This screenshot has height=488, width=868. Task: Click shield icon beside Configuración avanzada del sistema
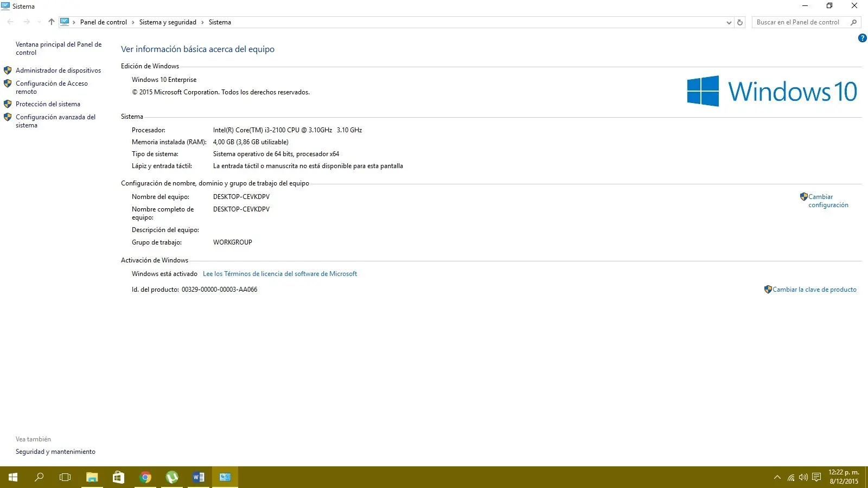(8, 117)
